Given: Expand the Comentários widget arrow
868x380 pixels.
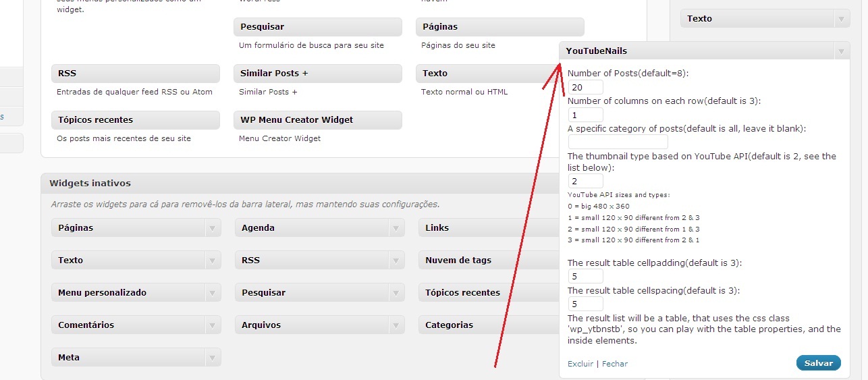Looking at the screenshot, I should (212, 325).
